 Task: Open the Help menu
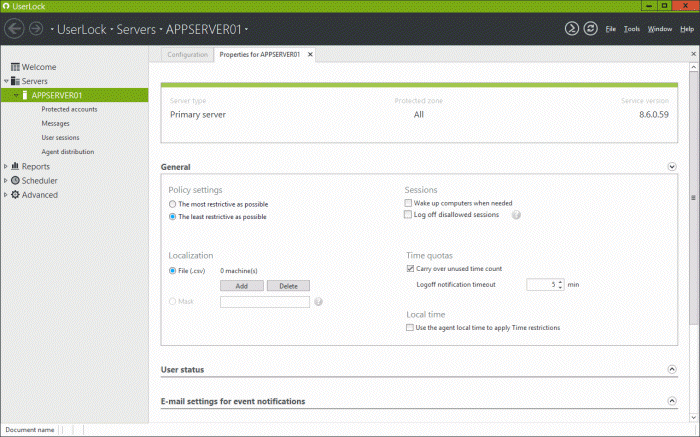click(687, 29)
